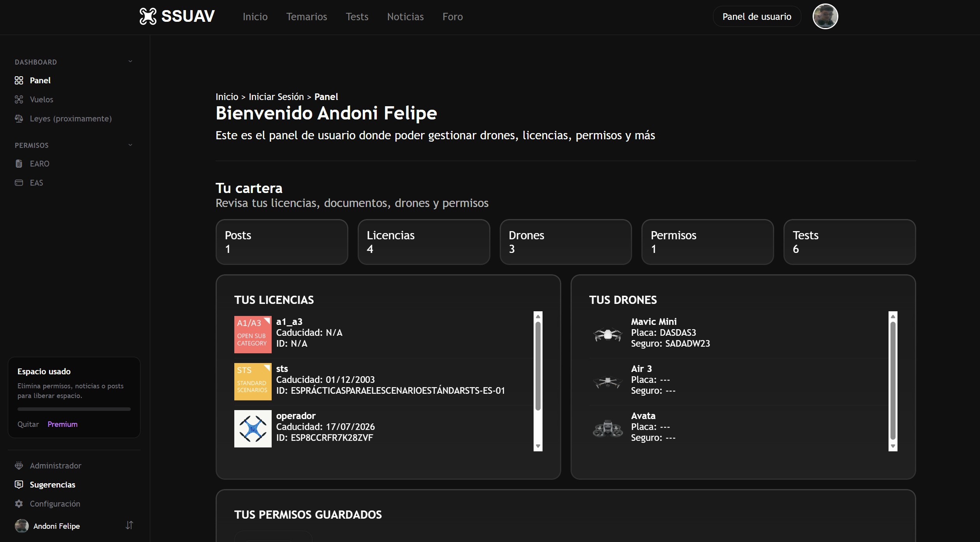
Task: Click the Panel grid icon in sidebar
Action: click(x=19, y=81)
